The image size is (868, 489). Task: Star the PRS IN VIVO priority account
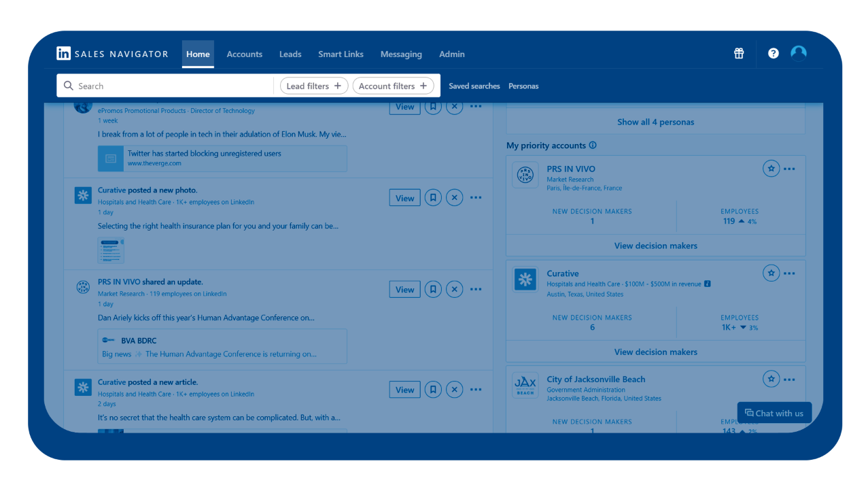click(x=771, y=169)
